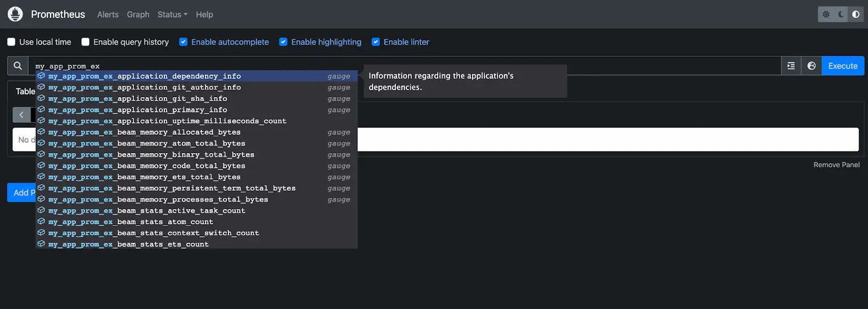
Task: Click the cube icon beside beam_memory_binary_total_bytes
Action: point(41,154)
